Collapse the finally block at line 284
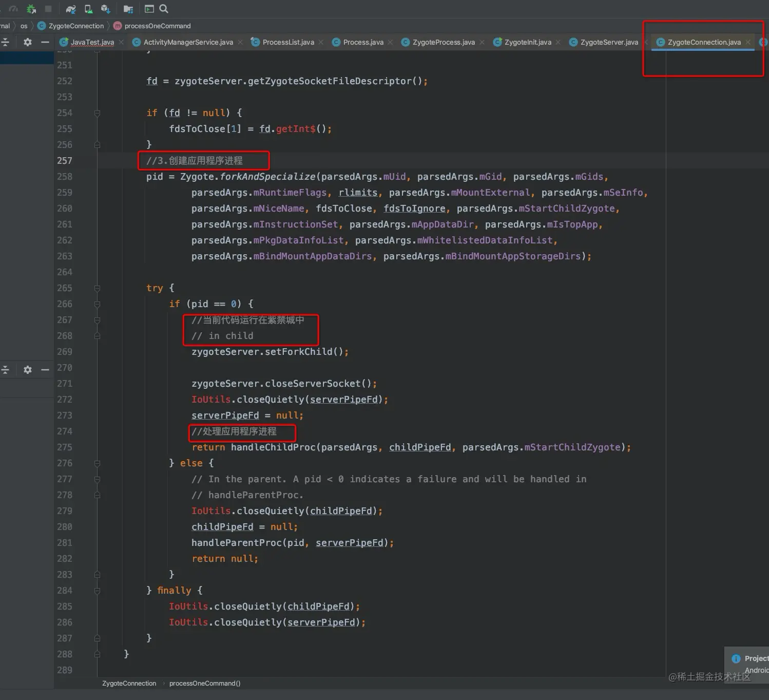The width and height of the screenshot is (769, 700). (97, 591)
